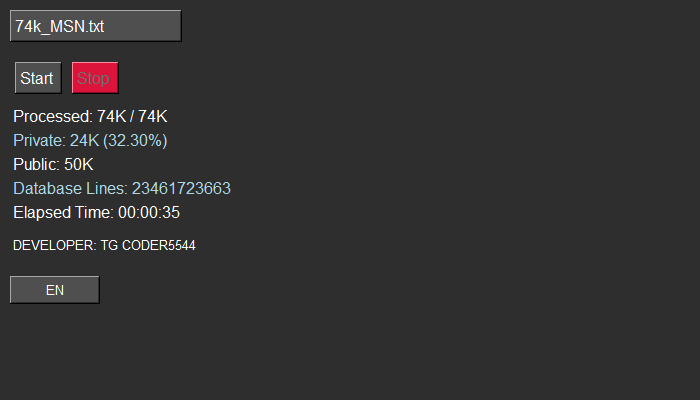Click the "TG" prefix in developer credit

pyautogui.click(x=109, y=245)
